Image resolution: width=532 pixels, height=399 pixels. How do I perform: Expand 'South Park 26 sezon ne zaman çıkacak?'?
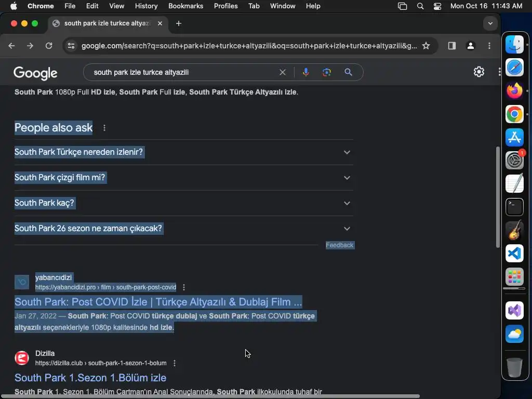click(x=183, y=229)
